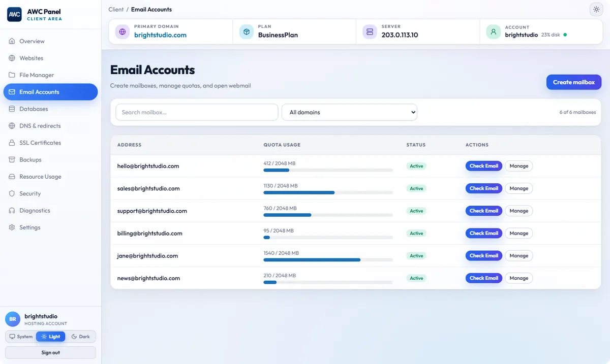Click the Primary Domain globe icon

coord(123,31)
